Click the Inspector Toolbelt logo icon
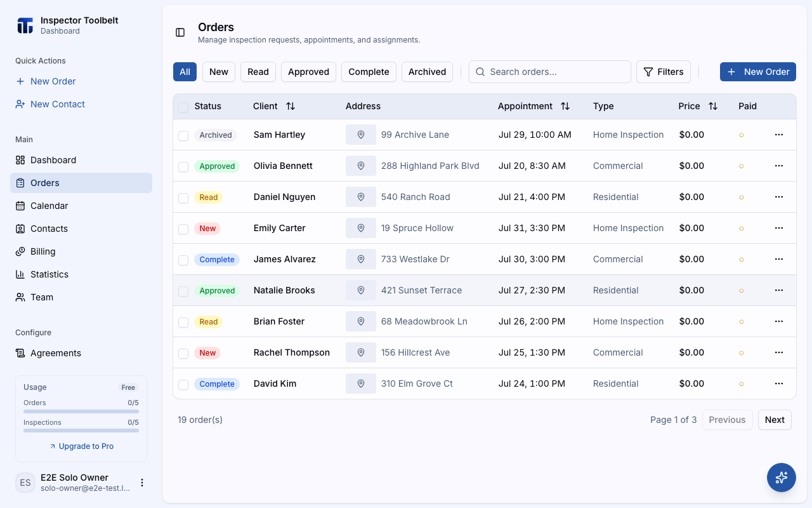The image size is (812, 508). [25, 25]
